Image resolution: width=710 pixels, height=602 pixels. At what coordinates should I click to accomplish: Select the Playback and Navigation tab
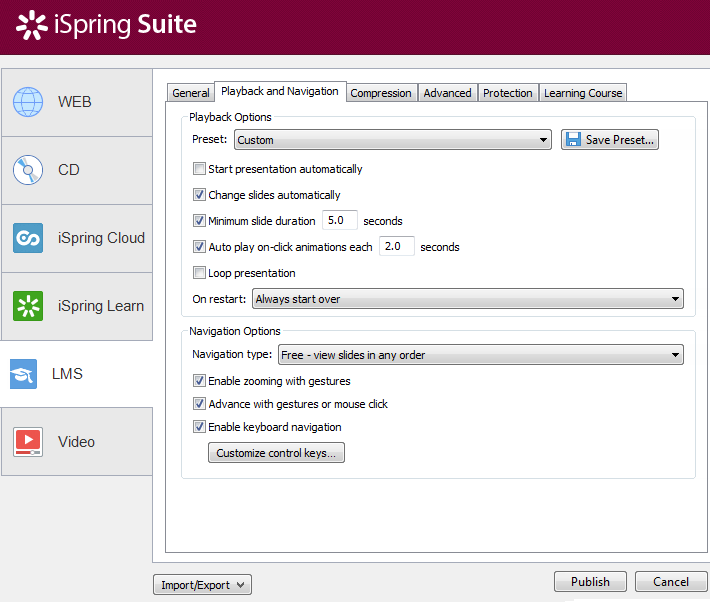[x=280, y=92]
